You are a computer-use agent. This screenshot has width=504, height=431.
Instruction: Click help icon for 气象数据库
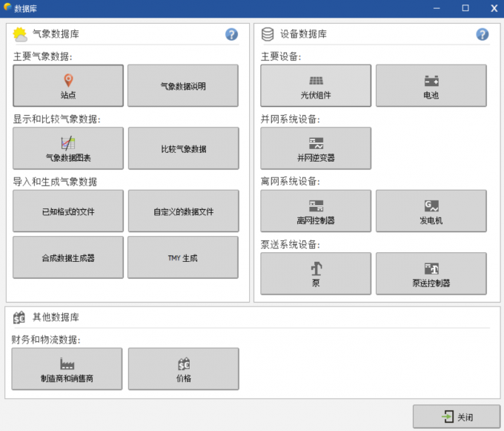click(231, 34)
